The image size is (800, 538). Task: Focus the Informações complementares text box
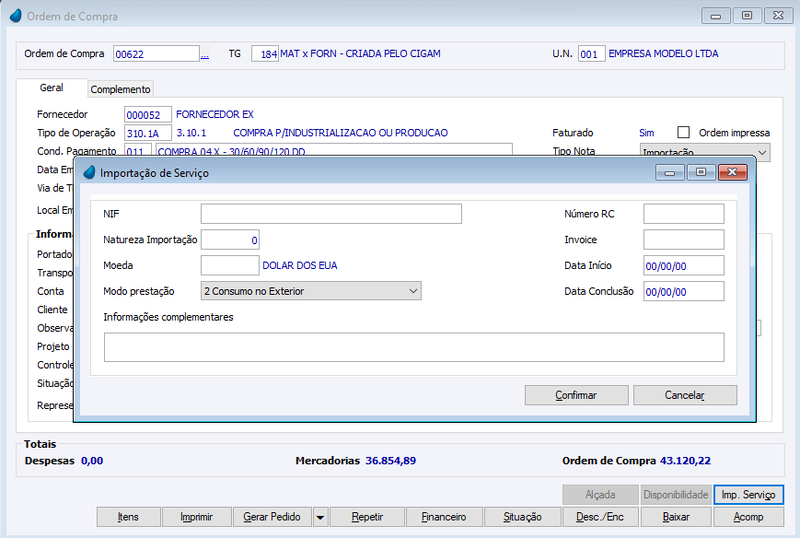(x=414, y=347)
